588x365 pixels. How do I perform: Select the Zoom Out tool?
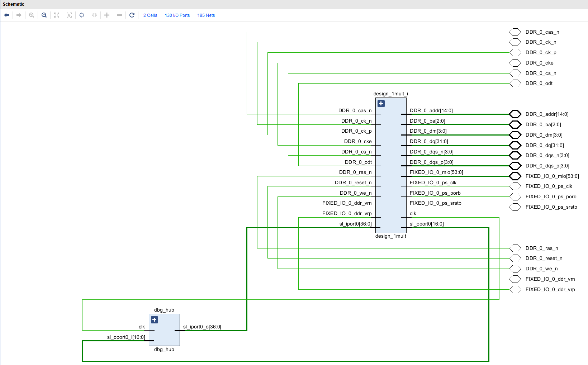point(44,15)
